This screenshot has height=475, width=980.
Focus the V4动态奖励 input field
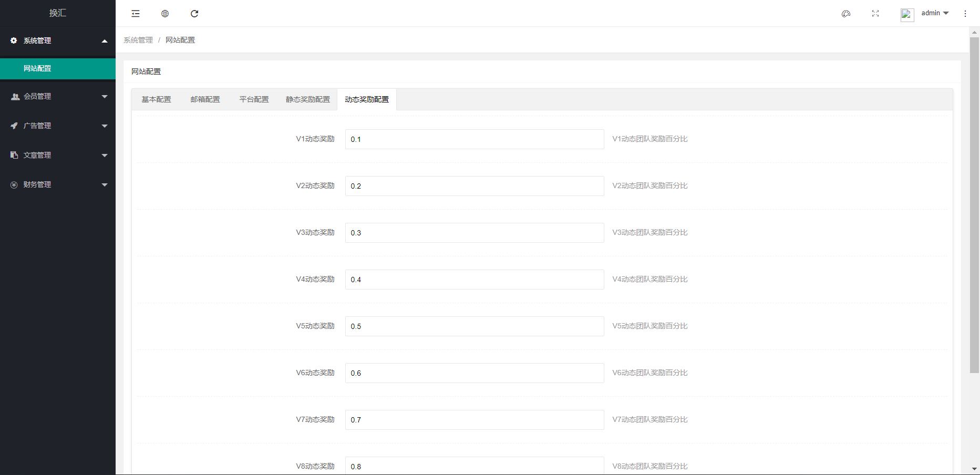(x=474, y=280)
